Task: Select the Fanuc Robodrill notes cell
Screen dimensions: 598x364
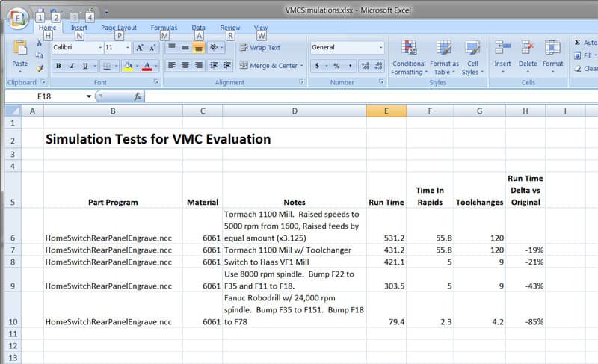Action: coord(295,306)
